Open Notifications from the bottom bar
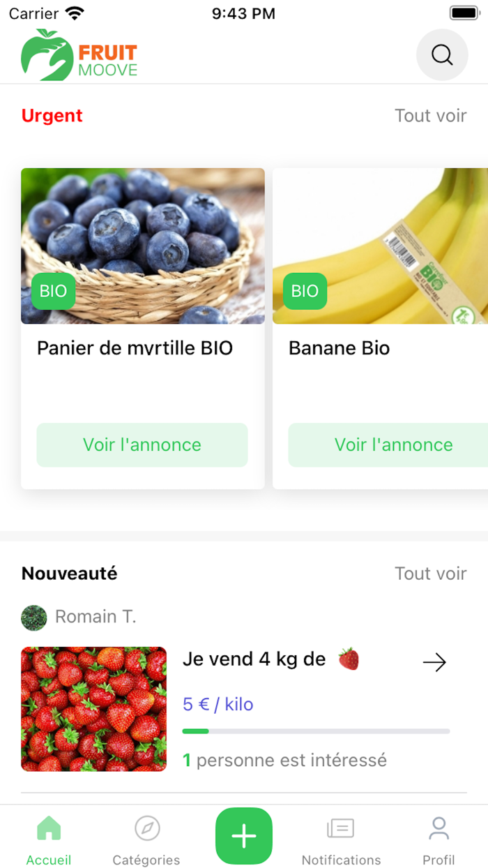This screenshot has height=868, width=488. point(341,828)
